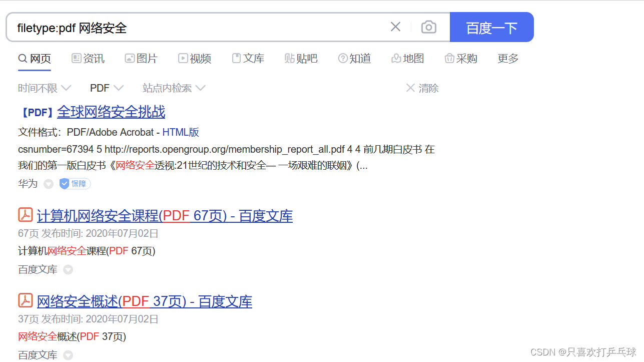Image resolution: width=644 pixels, height=362 pixels.
Task: Open image search via camera icon
Action: click(429, 27)
